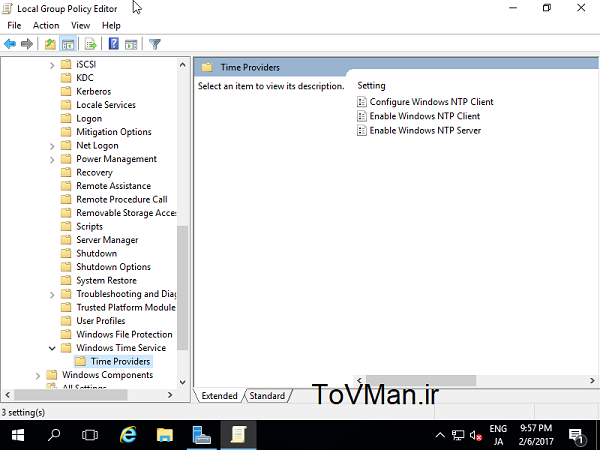Click the tree pane vertical scrollbar thumb

[183, 288]
